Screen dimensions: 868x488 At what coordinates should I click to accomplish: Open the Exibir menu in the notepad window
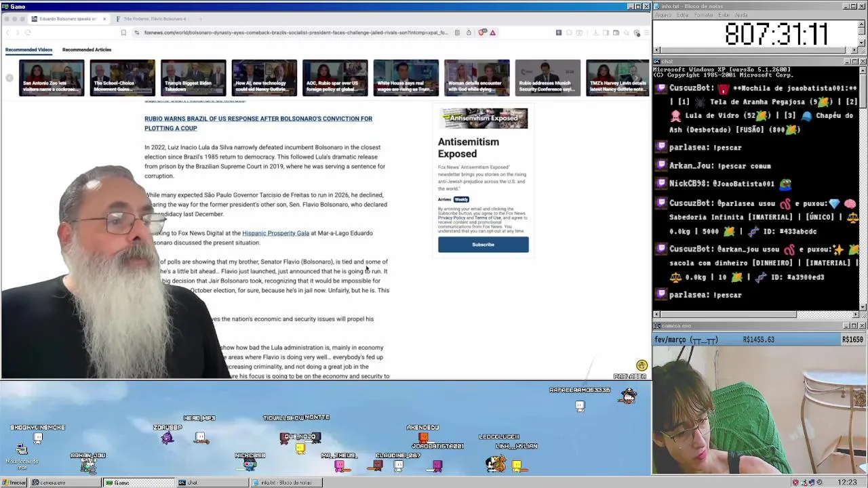(x=724, y=15)
